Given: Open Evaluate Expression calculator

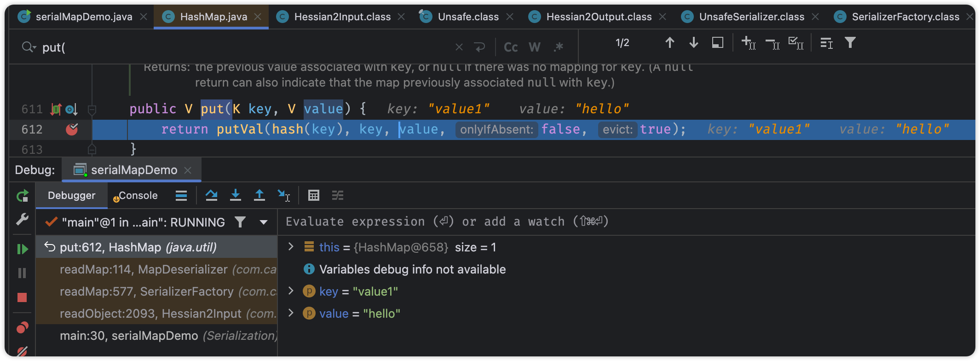Looking at the screenshot, I should pyautogui.click(x=314, y=196).
